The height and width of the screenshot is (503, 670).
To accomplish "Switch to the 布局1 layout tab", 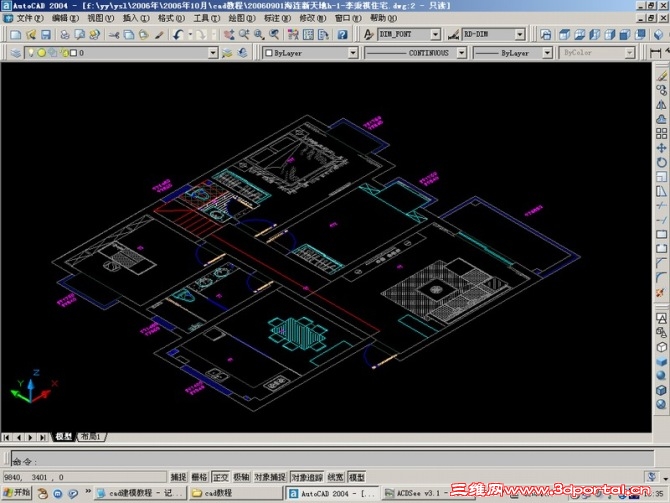I will 91,437.
